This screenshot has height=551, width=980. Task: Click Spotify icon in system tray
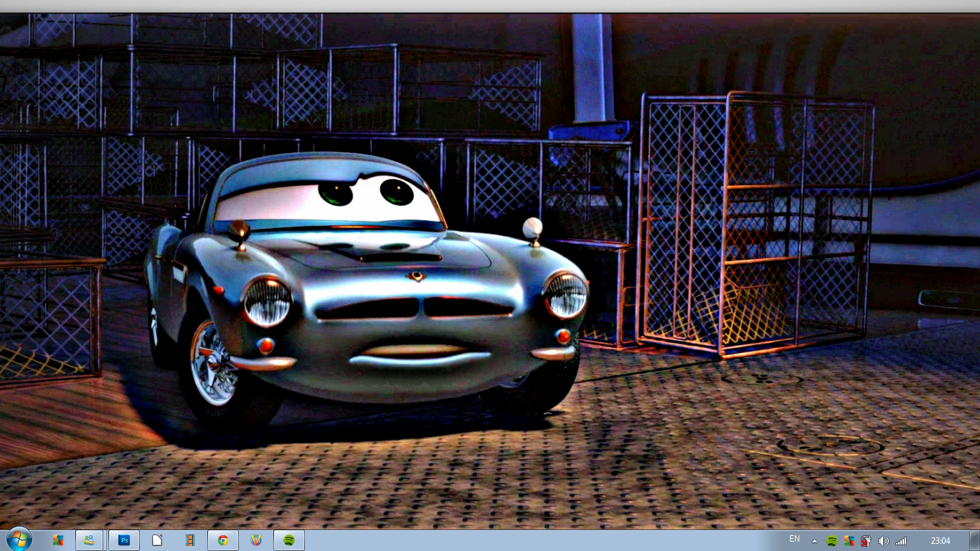[x=831, y=541]
